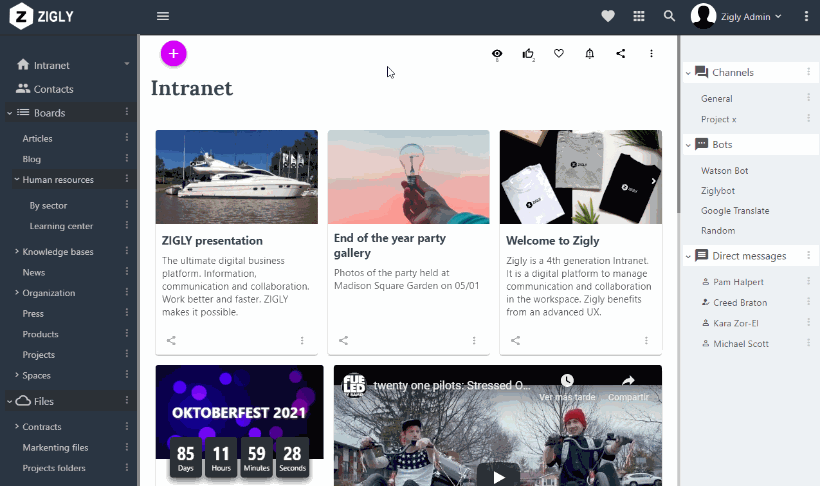This screenshot has width=820, height=486.
Task: Open options dots for News board
Action: pos(127,271)
